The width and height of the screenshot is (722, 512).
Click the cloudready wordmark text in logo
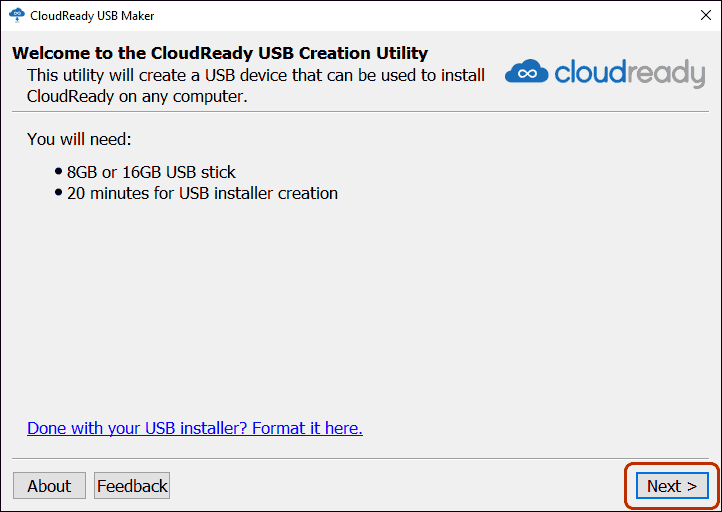[629, 73]
